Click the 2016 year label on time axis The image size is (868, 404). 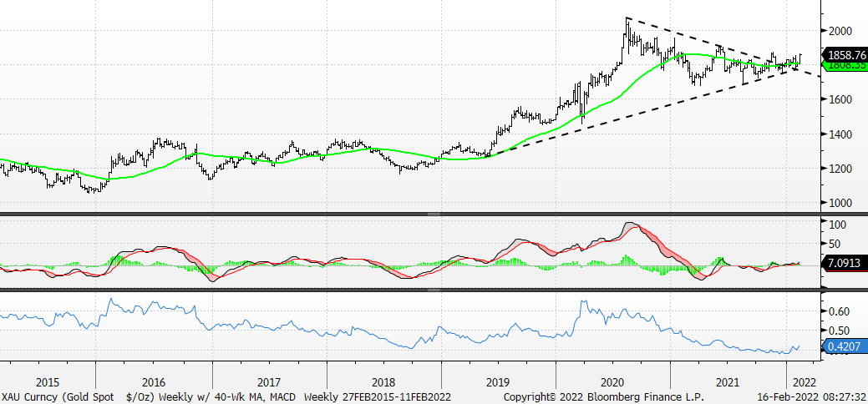click(154, 382)
